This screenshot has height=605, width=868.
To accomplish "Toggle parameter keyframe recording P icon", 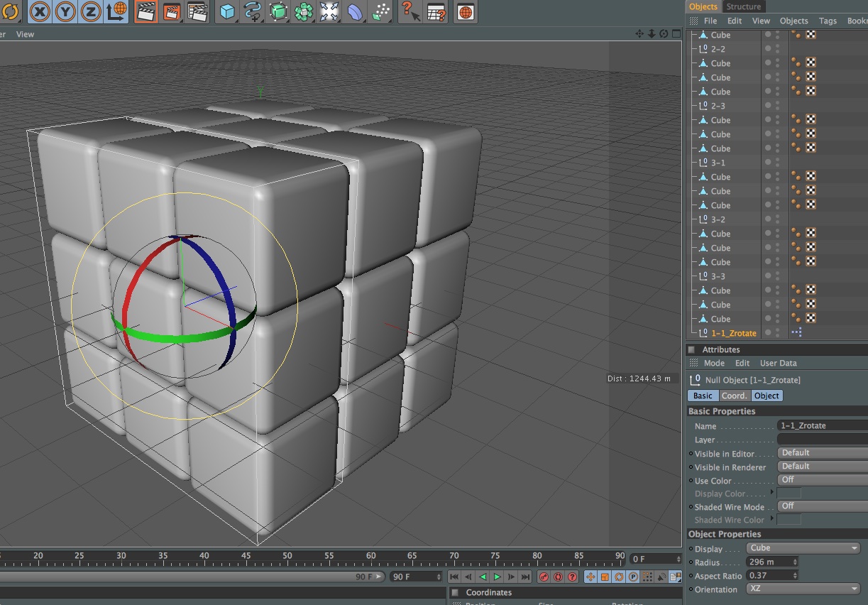I will [633, 577].
